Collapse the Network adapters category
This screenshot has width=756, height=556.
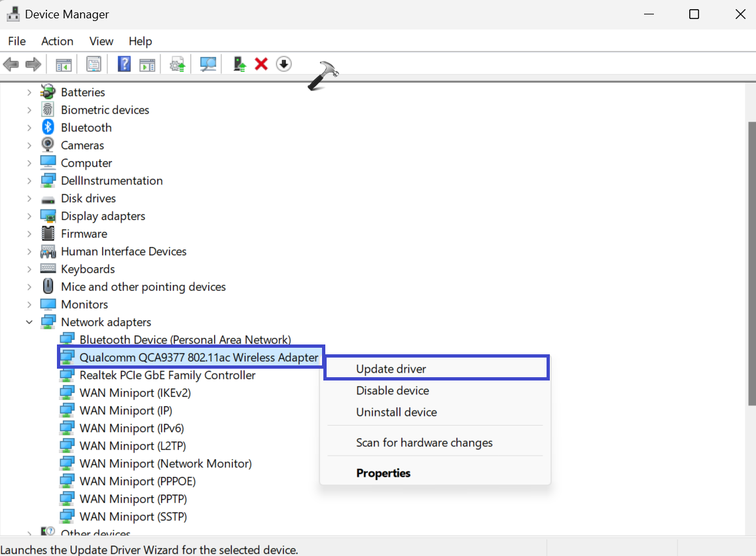[x=29, y=322]
